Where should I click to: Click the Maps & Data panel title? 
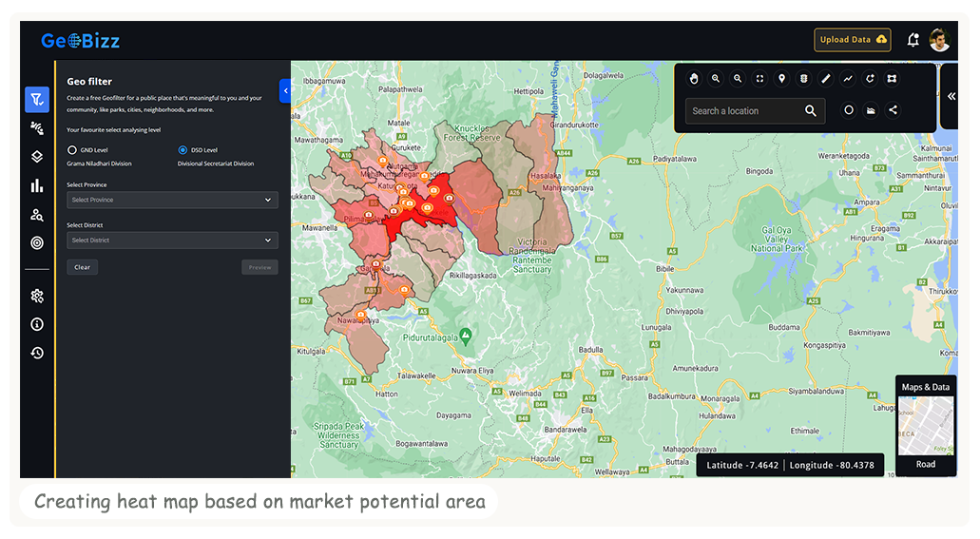point(926,387)
